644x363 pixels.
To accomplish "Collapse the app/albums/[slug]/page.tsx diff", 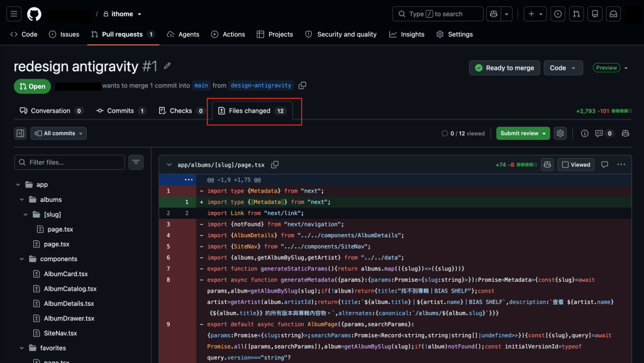I will (x=169, y=165).
